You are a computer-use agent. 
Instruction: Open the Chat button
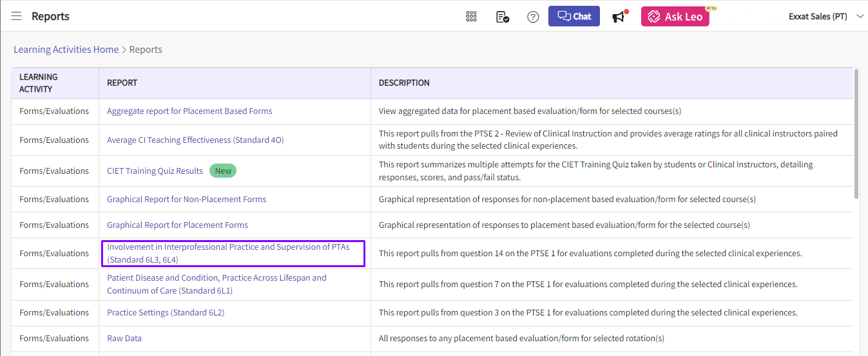click(x=574, y=16)
